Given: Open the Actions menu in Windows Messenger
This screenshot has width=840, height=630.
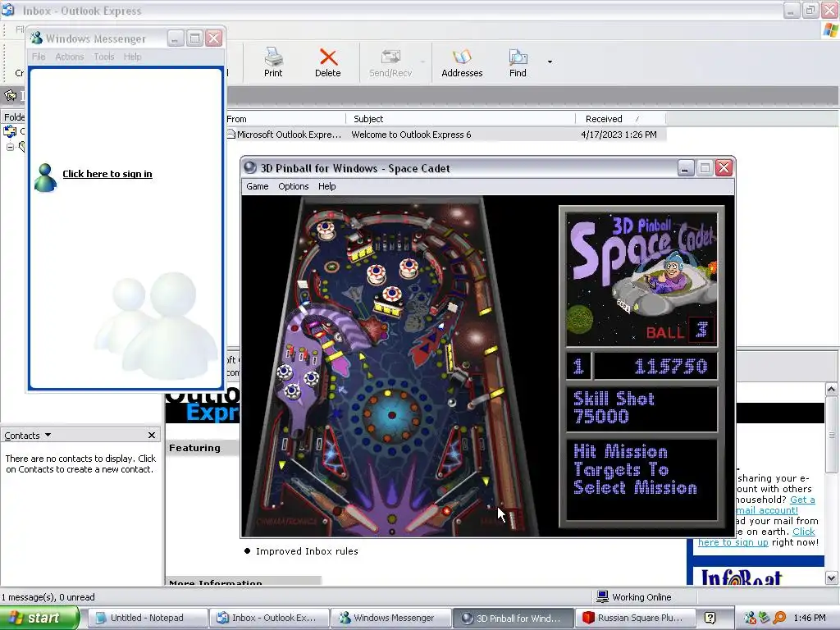Looking at the screenshot, I should tap(70, 57).
